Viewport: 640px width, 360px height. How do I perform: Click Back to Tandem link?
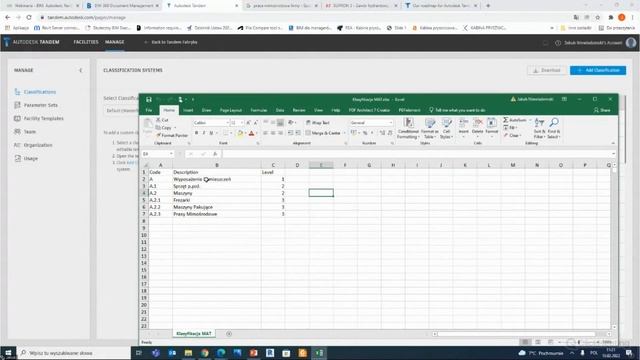[x=171, y=42]
